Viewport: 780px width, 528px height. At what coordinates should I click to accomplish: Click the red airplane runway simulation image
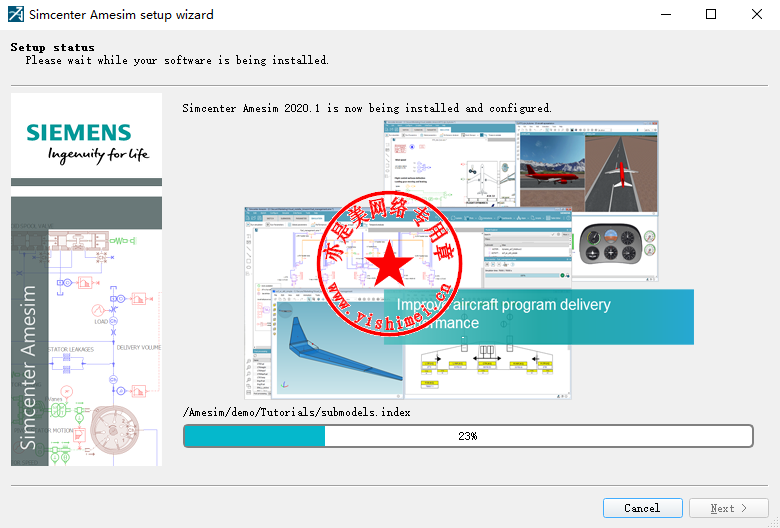(621, 172)
